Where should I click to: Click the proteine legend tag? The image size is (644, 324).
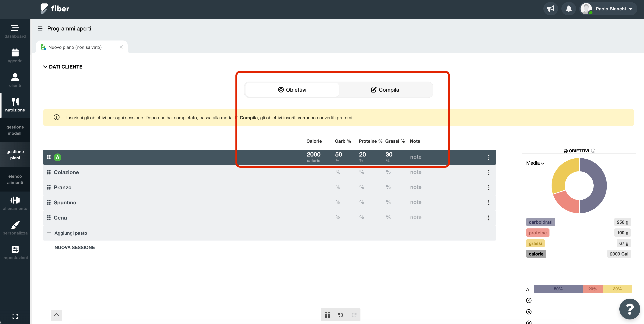pos(538,233)
